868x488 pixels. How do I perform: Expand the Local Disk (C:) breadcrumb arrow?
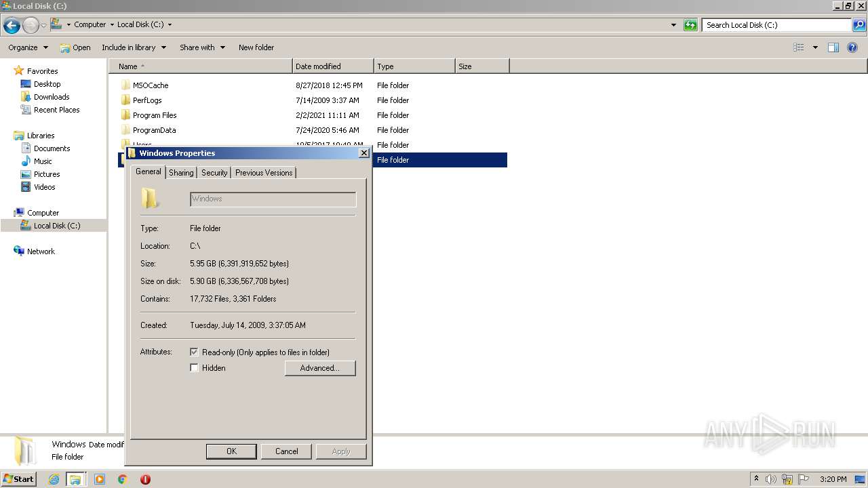pyautogui.click(x=170, y=24)
